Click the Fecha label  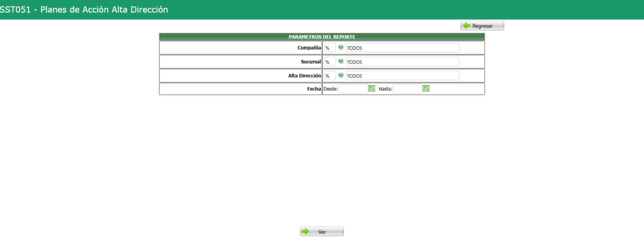pos(314,89)
